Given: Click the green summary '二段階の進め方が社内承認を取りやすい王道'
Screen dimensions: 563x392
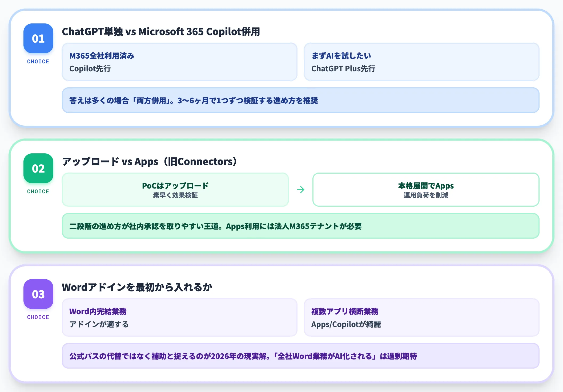Looking at the screenshot, I should point(301,226).
